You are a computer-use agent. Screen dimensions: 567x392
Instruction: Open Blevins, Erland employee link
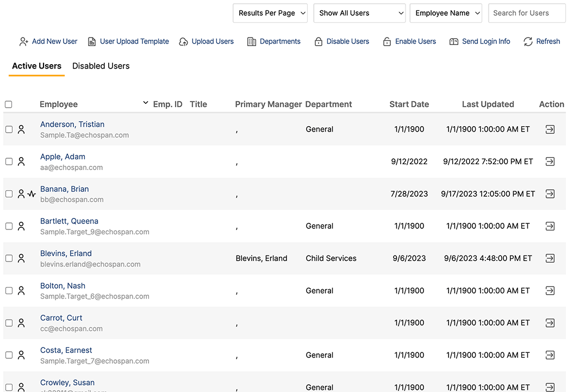coord(66,253)
